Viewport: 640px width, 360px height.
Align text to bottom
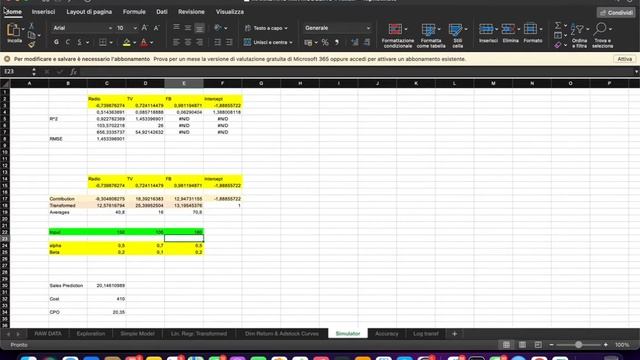(199, 28)
